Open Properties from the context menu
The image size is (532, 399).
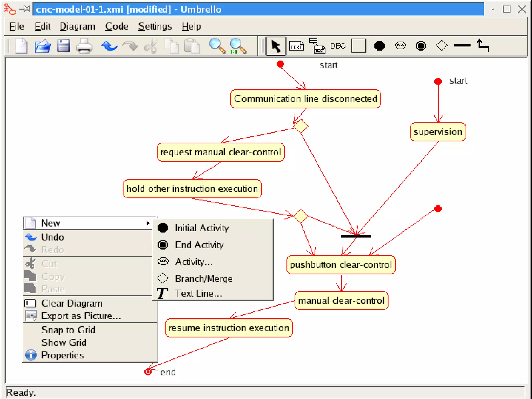(x=62, y=355)
